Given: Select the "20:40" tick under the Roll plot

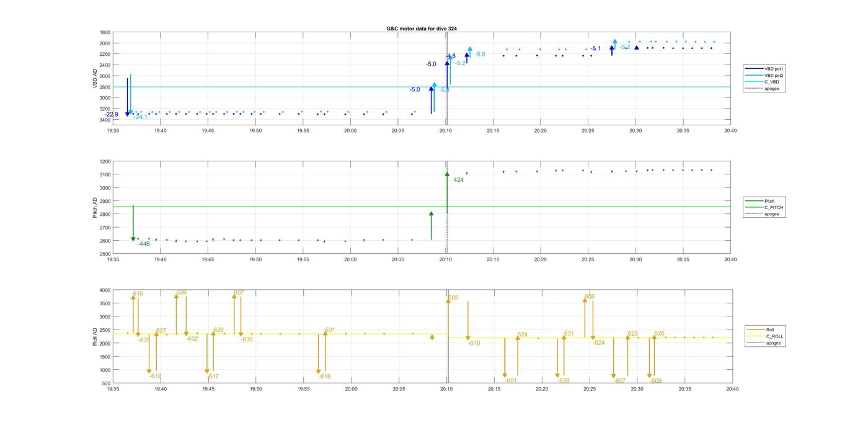Looking at the screenshot, I should 732,389.
